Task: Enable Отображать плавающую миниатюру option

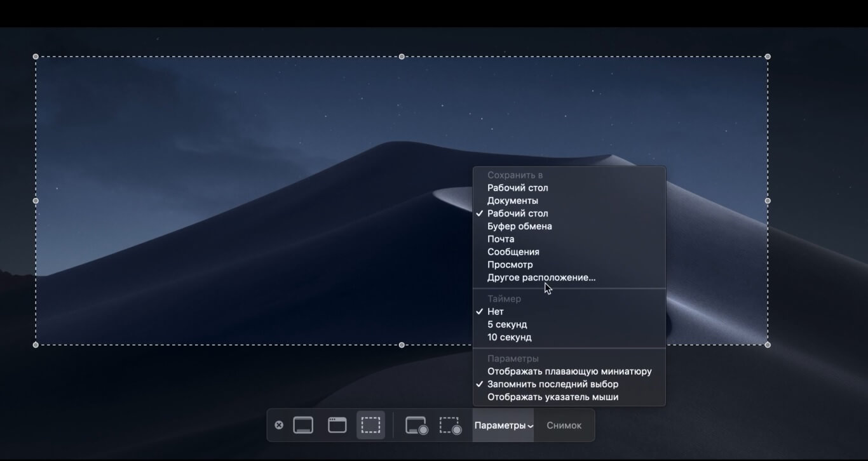Action: pyautogui.click(x=569, y=371)
